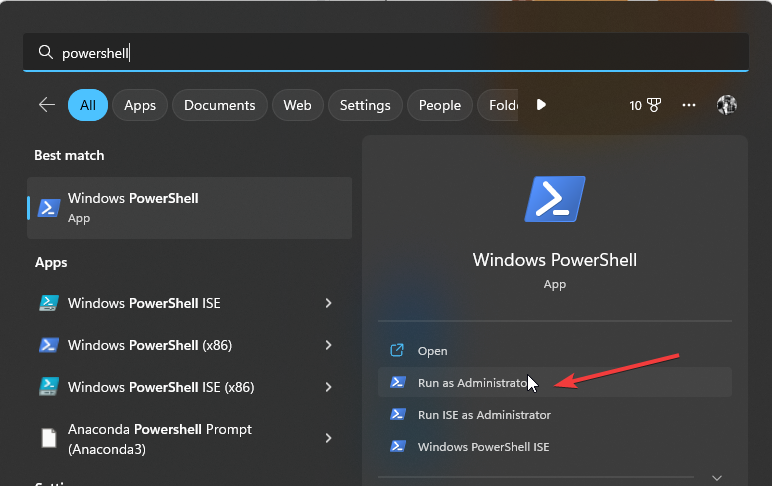This screenshot has width=772, height=486.
Task: Expand Windows PowerShell ISE result chevron
Action: coord(328,303)
